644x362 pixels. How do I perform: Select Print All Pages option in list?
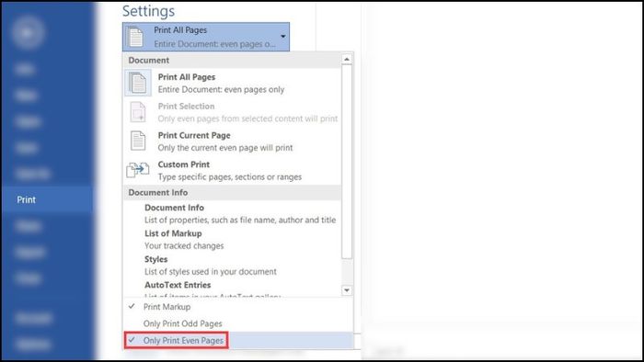(232, 83)
